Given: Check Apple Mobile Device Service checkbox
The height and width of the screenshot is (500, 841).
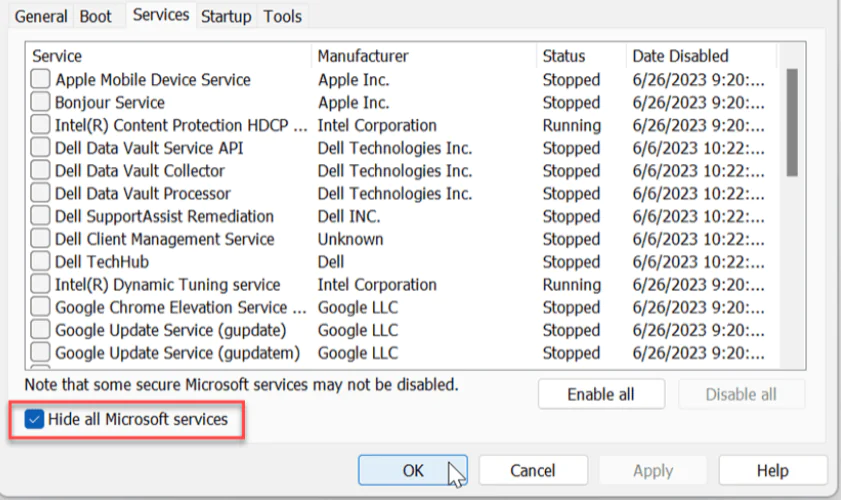Looking at the screenshot, I should 40,79.
